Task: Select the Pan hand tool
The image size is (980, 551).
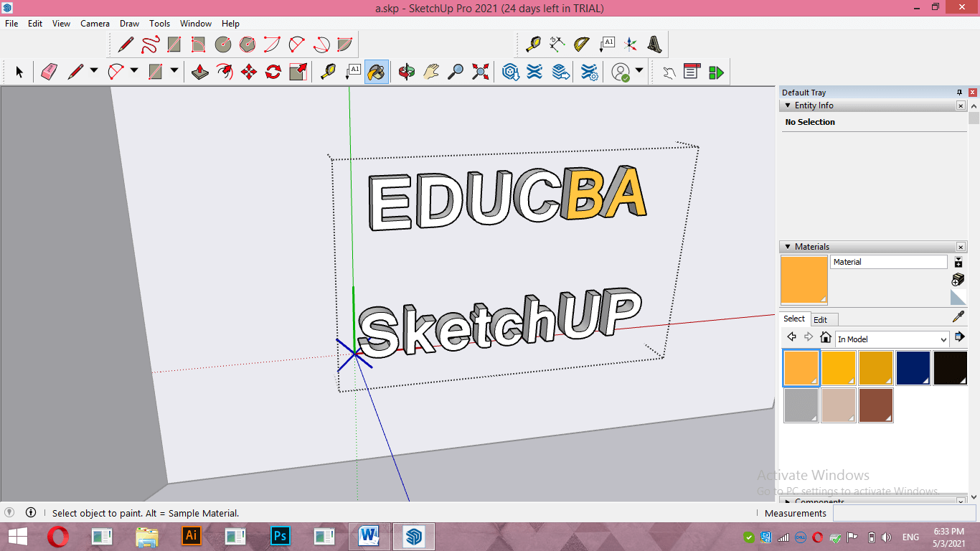Action: click(431, 72)
